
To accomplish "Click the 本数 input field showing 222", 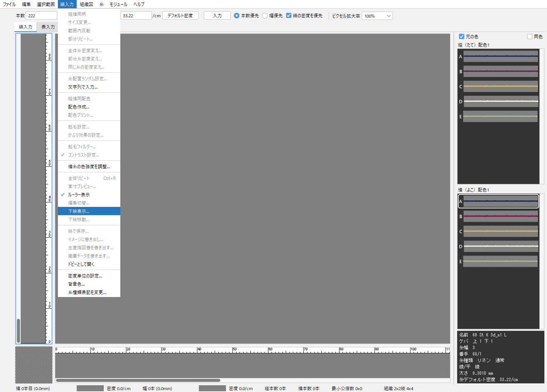I will (x=41, y=16).
